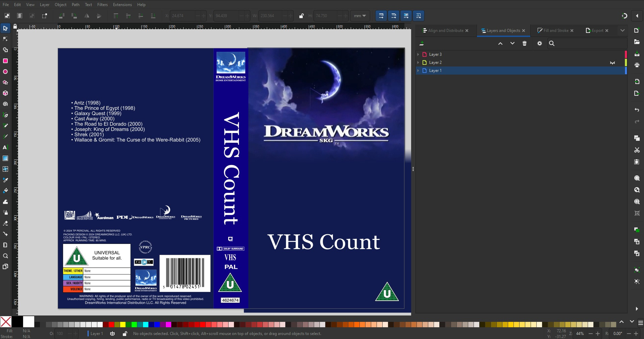The width and height of the screenshot is (644, 339).
Task: Select the Layer 2 name
Action: click(435, 62)
